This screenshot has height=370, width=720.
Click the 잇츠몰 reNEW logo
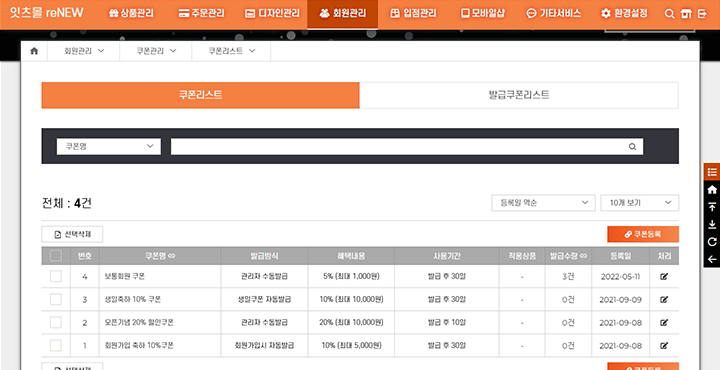coord(47,13)
